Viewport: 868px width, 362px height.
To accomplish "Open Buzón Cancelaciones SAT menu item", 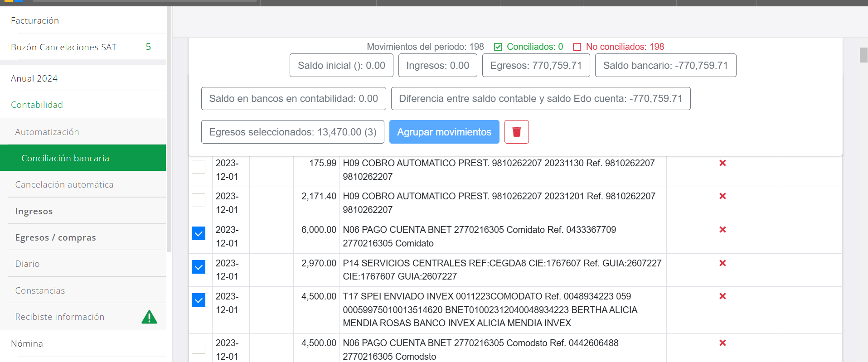I will point(63,47).
